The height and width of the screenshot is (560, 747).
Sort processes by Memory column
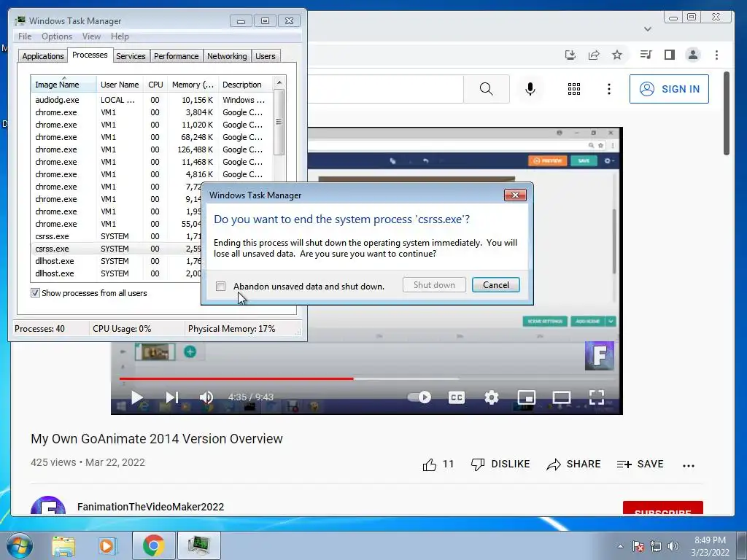[x=193, y=85]
